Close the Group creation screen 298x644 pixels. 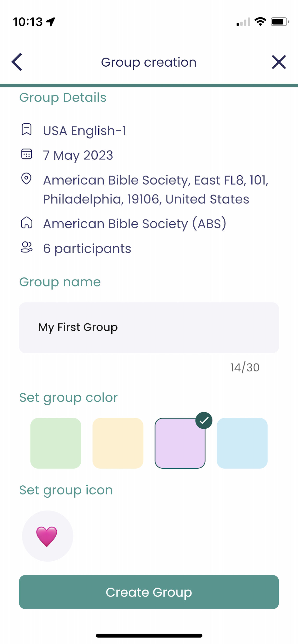tap(279, 62)
